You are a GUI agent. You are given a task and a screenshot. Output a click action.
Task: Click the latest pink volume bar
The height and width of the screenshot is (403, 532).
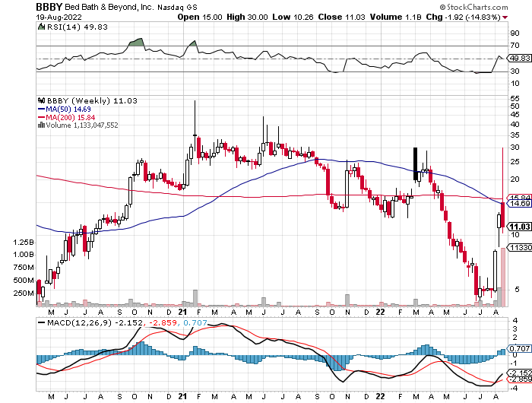coord(503,277)
